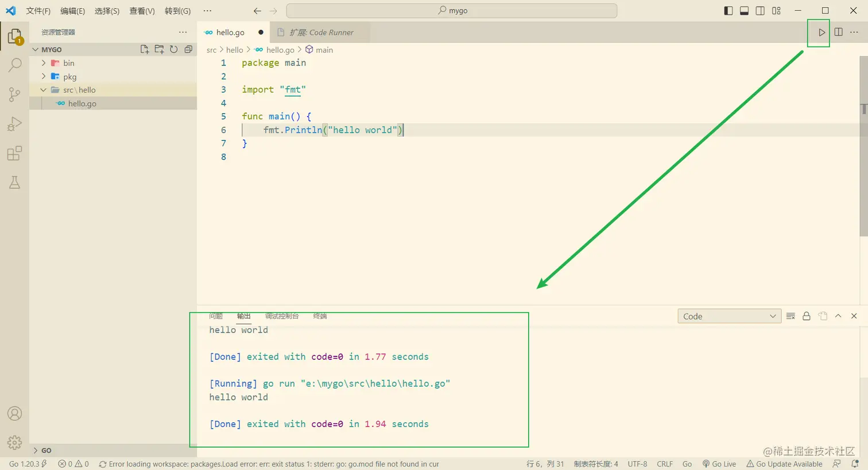Open the Explorer view in the activity bar
The image size is (868, 470).
[15, 36]
